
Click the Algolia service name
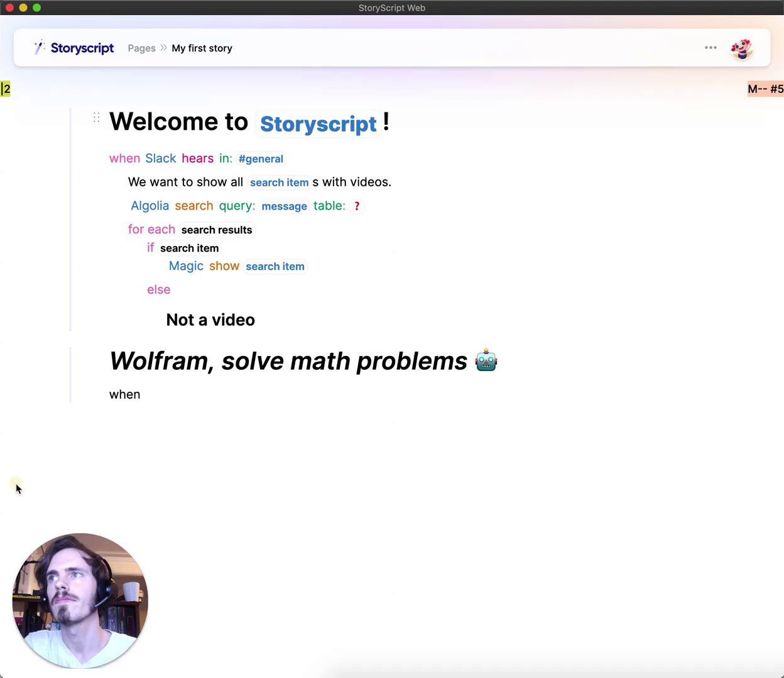[150, 206]
